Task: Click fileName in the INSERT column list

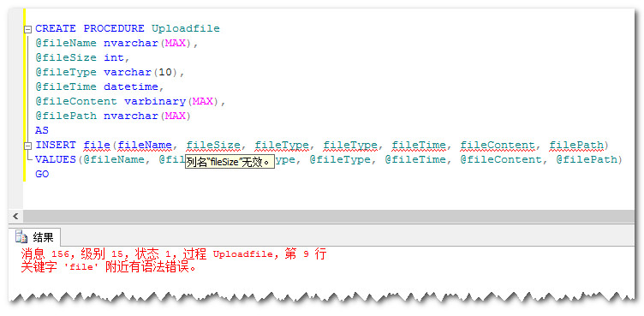Action: [145, 145]
